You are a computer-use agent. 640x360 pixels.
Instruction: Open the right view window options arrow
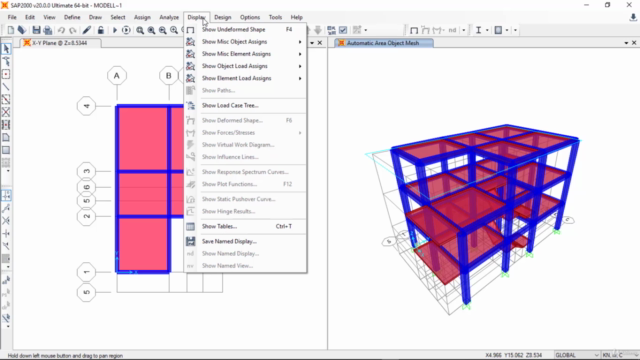(626, 43)
